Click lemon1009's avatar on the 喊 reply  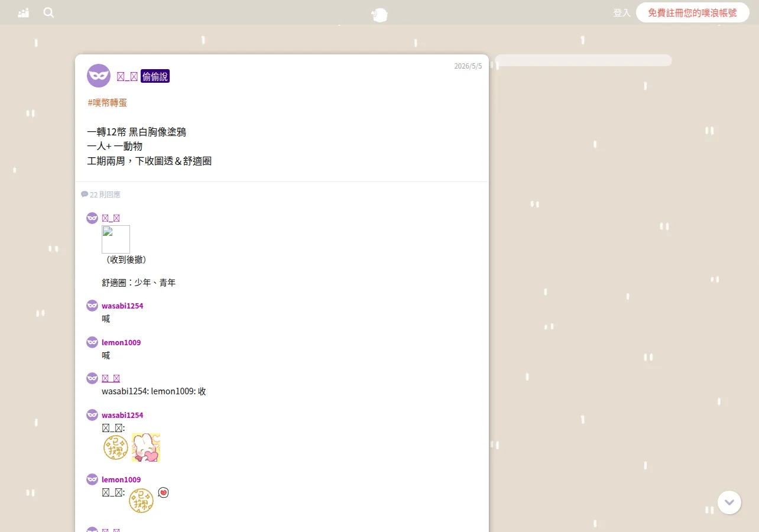[92, 342]
